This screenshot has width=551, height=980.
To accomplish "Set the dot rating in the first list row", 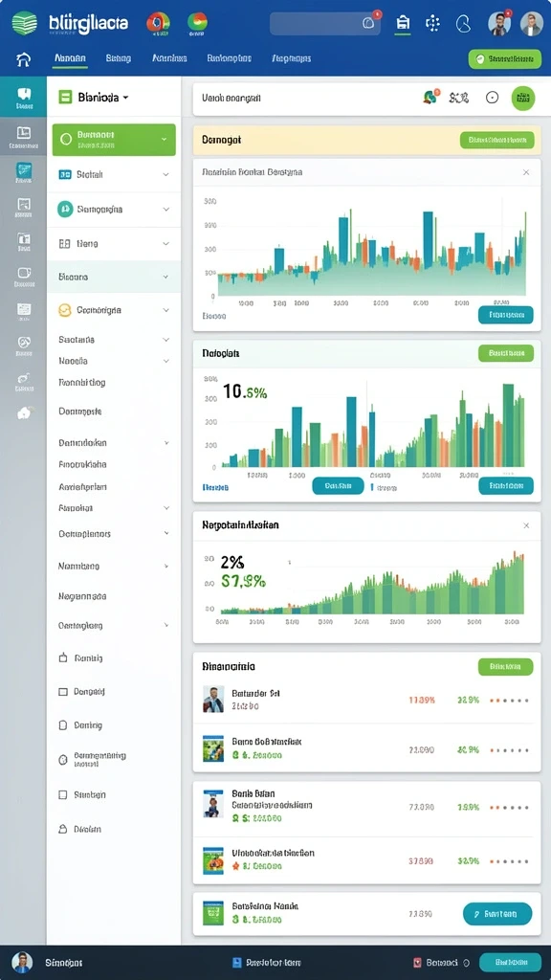I will tap(509, 701).
